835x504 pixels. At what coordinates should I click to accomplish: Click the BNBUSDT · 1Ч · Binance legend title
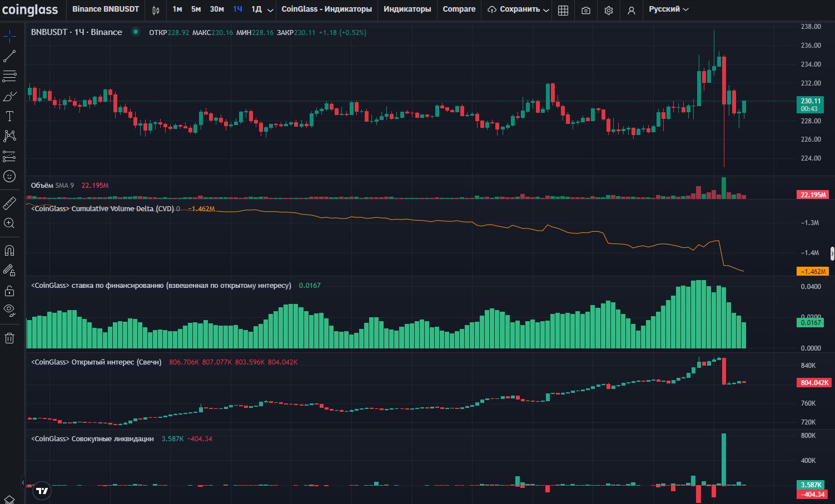[77, 32]
